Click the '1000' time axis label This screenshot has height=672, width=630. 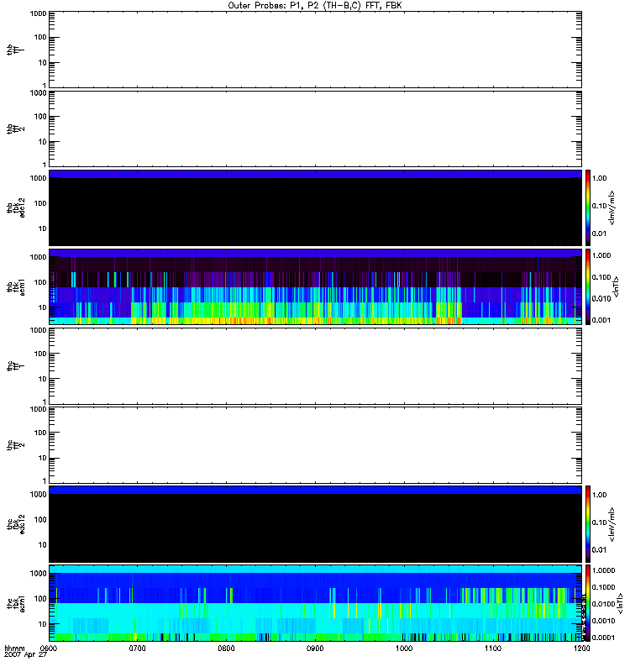pos(404,648)
